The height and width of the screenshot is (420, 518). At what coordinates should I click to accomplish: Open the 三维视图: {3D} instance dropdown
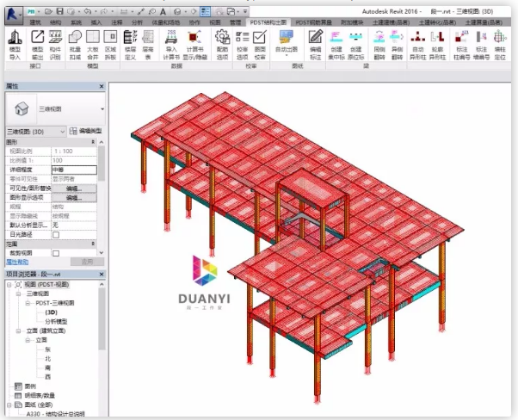click(62, 131)
